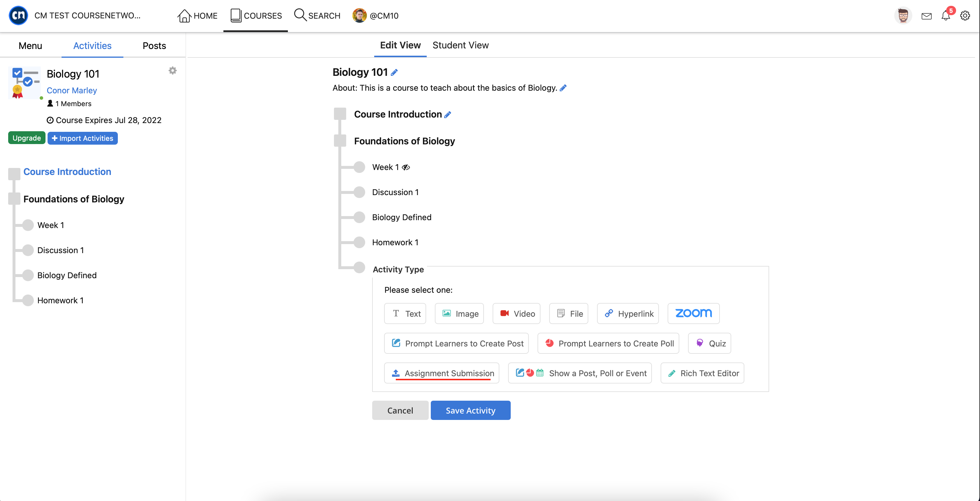Choose Show a Post, Poll or Event
This screenshot has width=980, height=501.
point(580,373)
